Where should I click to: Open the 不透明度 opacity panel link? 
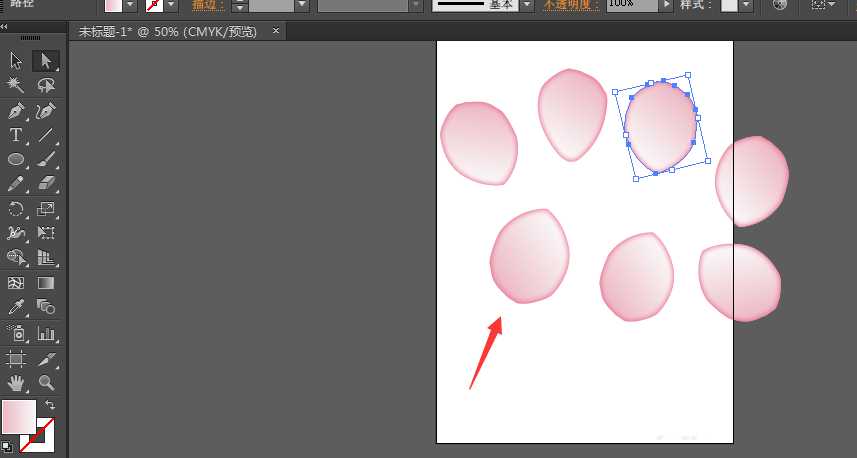(x=571, y=4)
